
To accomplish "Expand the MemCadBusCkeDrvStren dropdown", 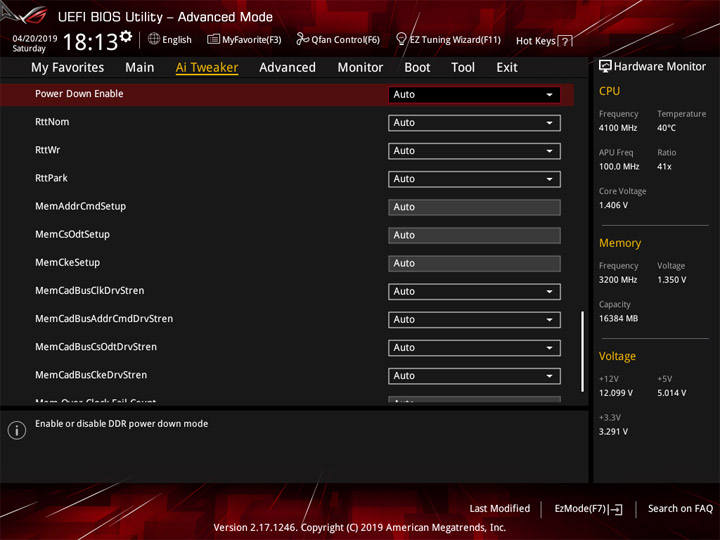I will click(x=474, y=376).
